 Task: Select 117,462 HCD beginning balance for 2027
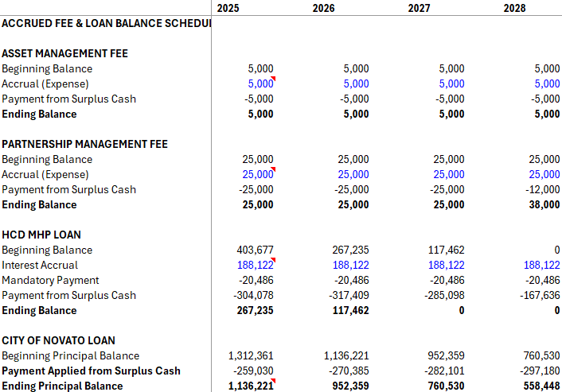tap(446, 250)
